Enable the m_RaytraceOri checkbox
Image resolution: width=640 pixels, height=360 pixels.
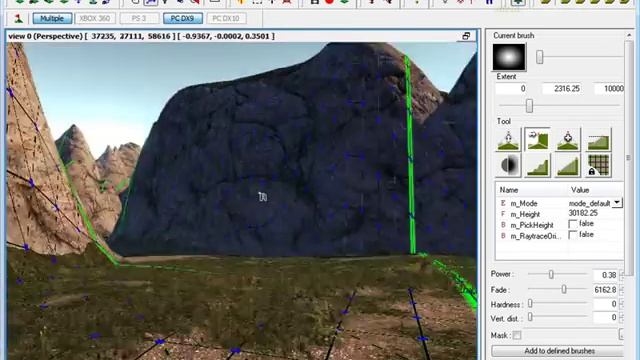coord(573,235)
